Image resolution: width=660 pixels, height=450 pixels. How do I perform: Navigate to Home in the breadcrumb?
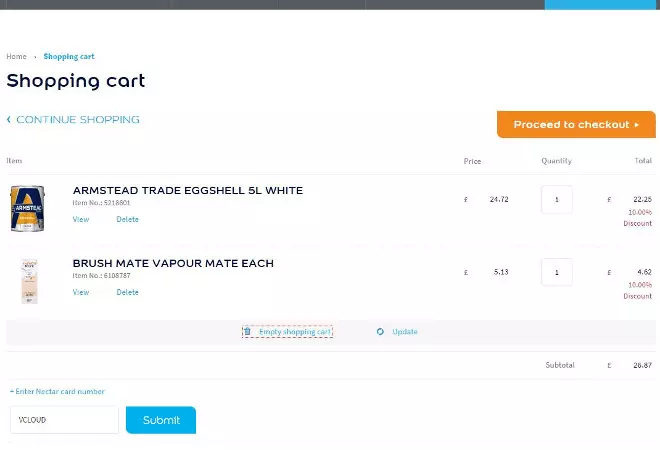tap(16, 57)
